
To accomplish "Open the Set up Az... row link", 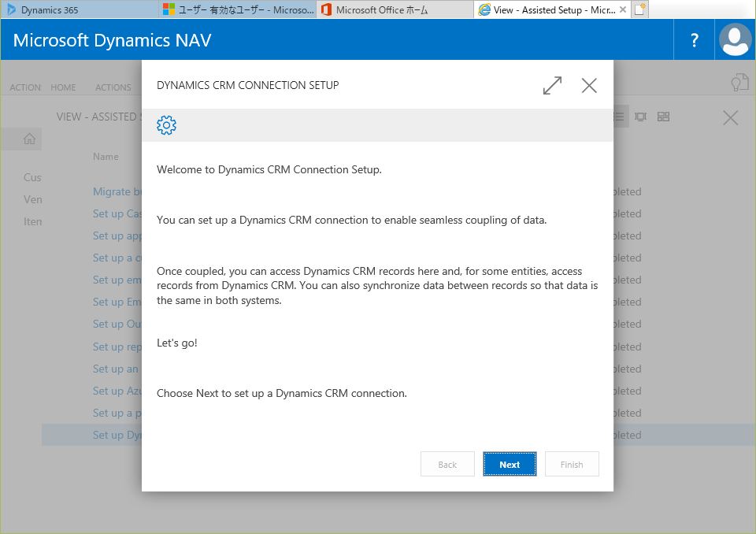I will [x=117, y=391].
